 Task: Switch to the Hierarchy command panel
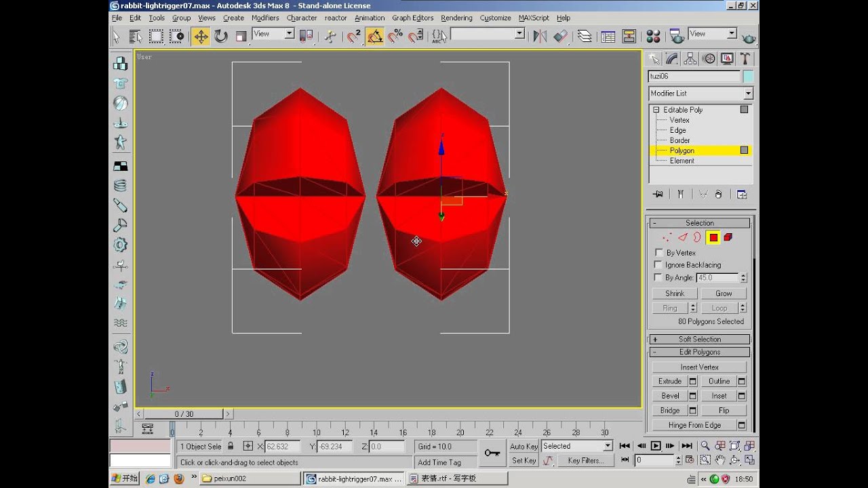coord(690,59)
